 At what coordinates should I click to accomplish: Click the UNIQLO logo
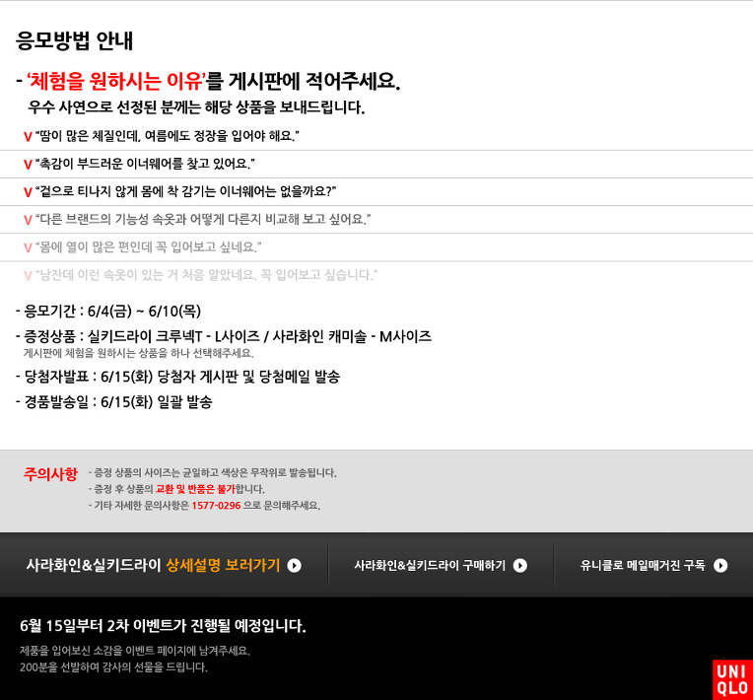(732, 680)
